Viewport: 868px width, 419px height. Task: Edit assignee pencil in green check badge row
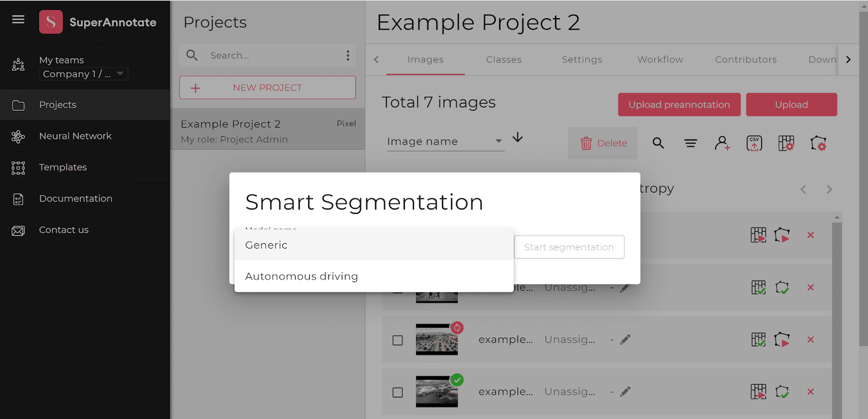click(625, 392)
